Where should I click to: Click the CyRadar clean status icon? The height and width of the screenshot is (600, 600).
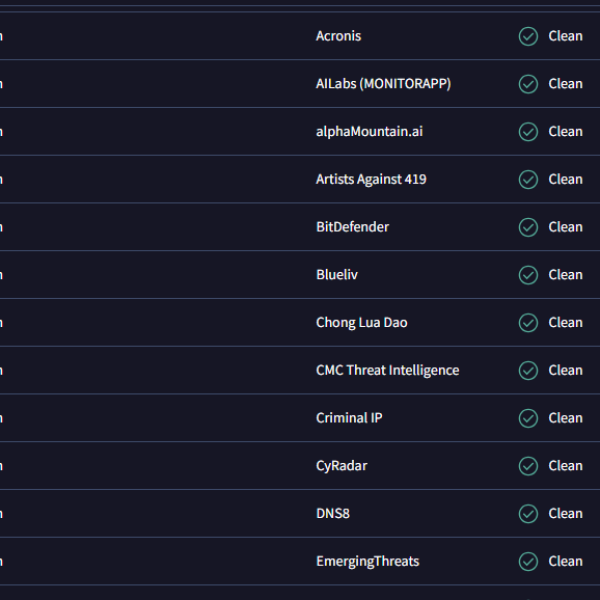point(528,466)
